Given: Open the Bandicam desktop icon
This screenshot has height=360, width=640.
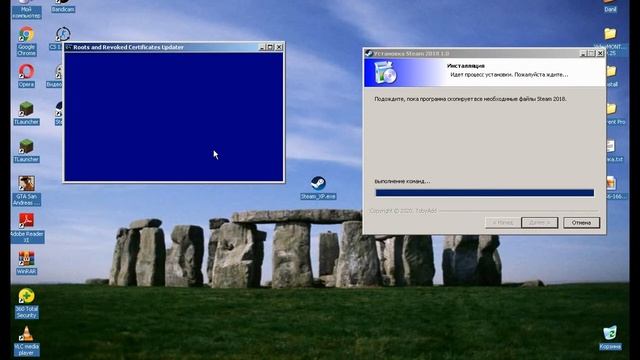Looking at the screenshot, I should click(x=63, y=6).
